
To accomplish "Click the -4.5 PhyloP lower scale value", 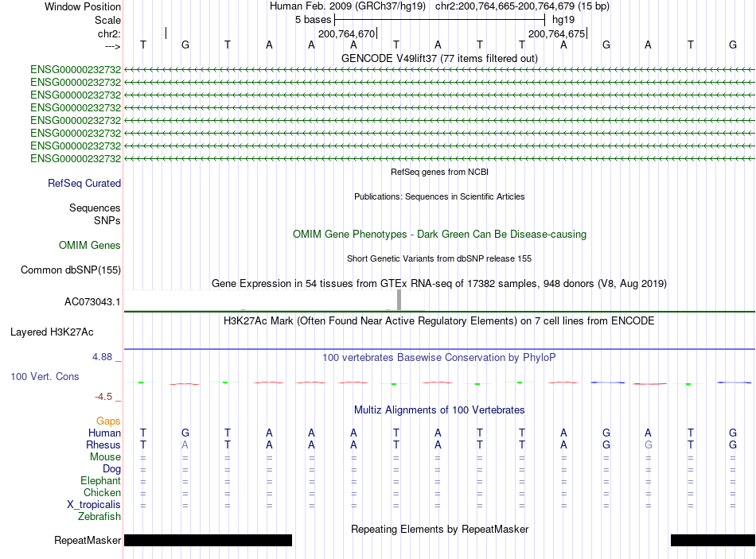I will pos(103,397).
